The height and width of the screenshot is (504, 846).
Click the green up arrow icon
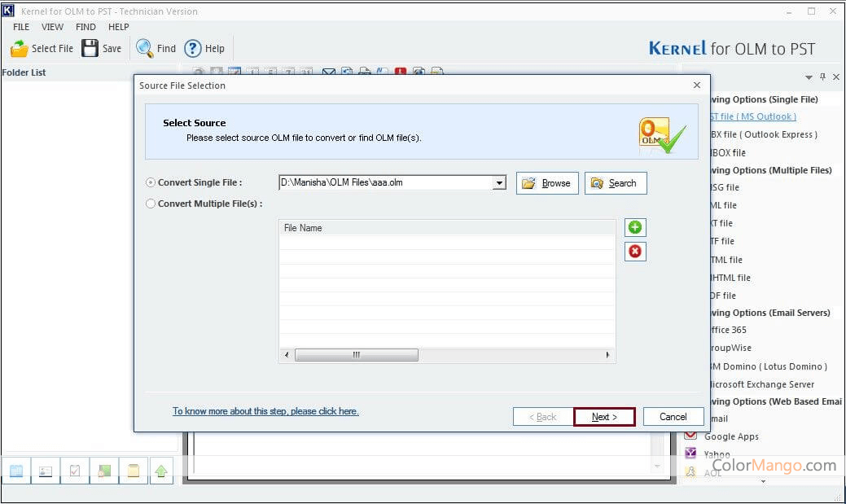(x=161, y=471)
